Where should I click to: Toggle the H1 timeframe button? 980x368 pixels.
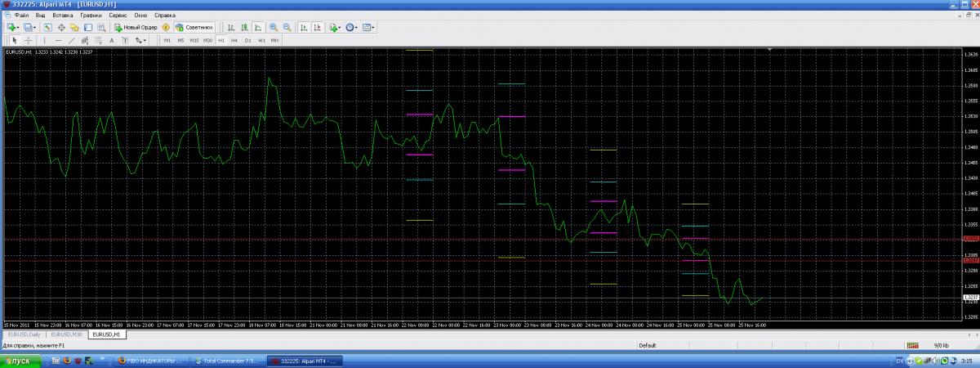tap(220, 39)
